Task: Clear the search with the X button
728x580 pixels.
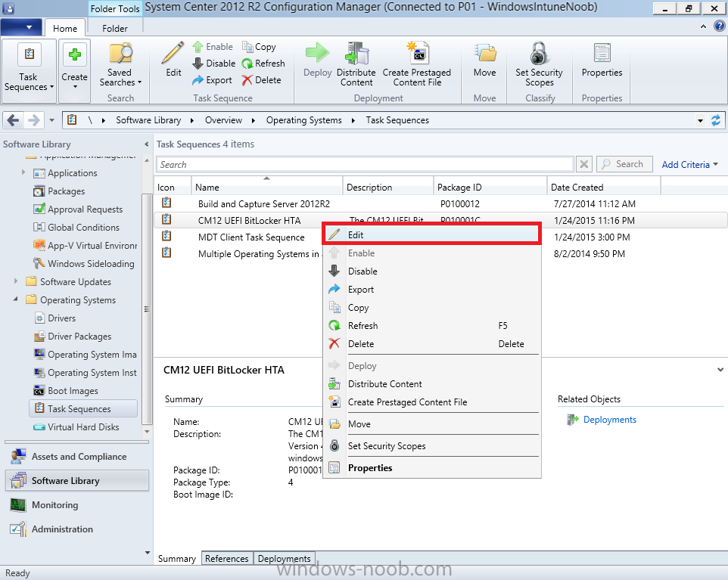Action: (584, 164)
